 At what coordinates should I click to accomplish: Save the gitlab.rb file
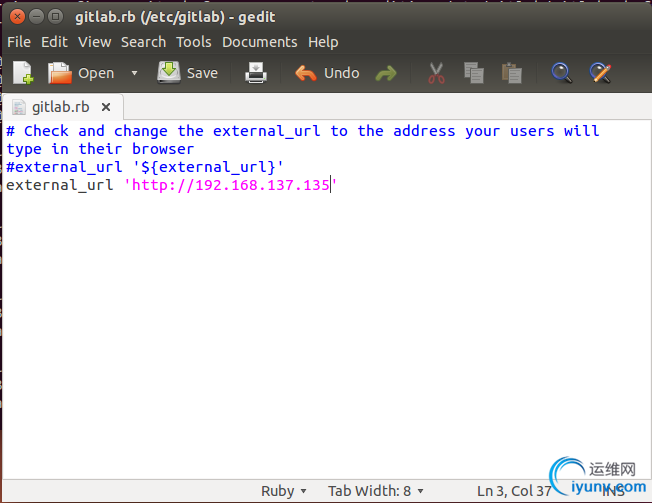click(x=188, y=73)
